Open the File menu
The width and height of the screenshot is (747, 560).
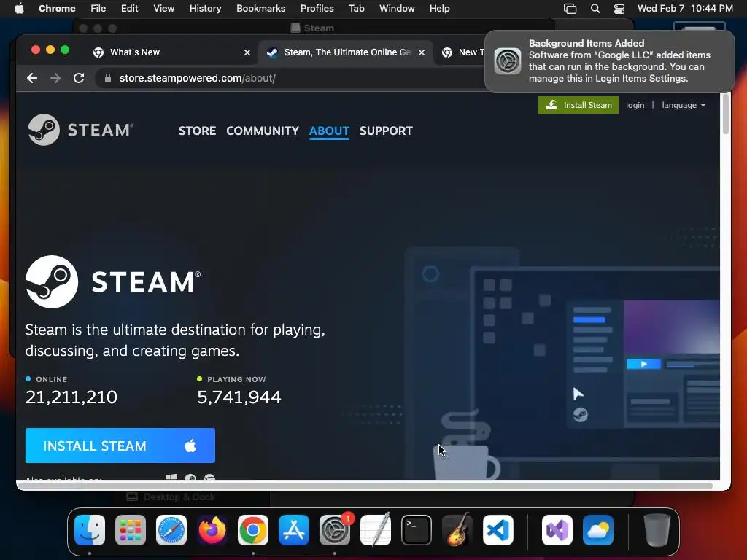tap(98, 9)
